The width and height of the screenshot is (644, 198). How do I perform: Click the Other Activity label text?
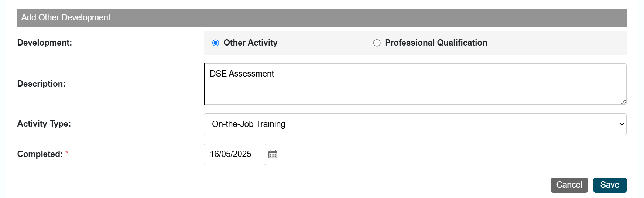pos(250,43)
